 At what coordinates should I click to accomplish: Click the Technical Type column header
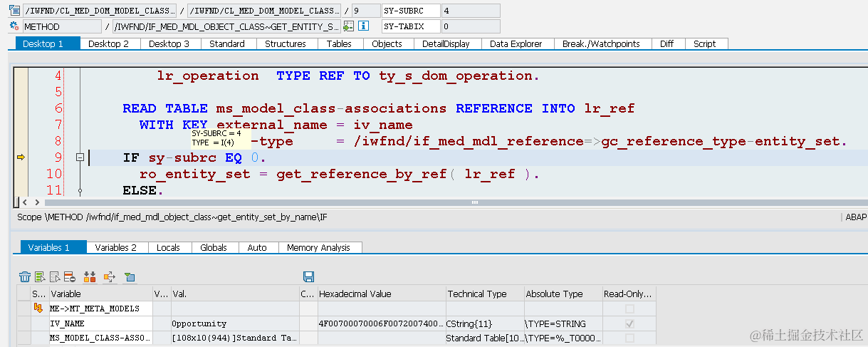484,294
